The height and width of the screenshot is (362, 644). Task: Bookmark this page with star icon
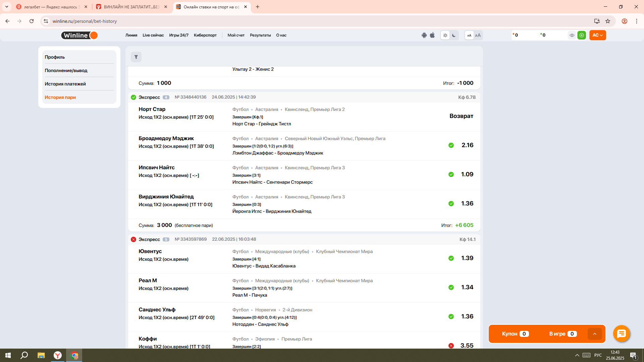pyautogui.click(x=608, y=21)
